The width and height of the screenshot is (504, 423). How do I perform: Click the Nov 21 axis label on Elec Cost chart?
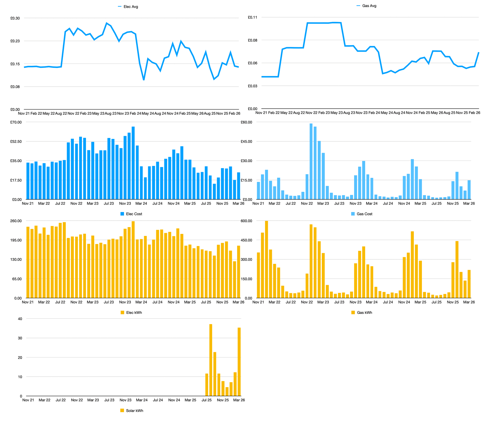click(x=28, y=203)
